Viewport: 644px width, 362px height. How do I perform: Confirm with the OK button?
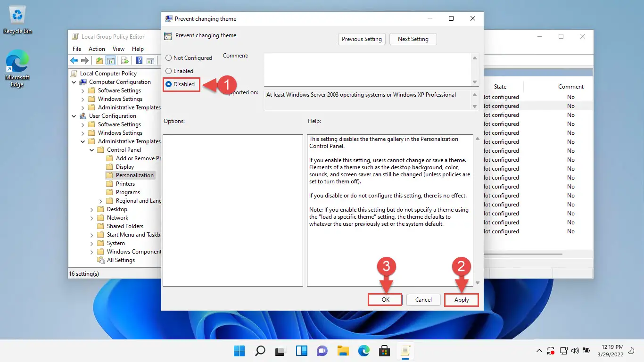pos(386,300)
